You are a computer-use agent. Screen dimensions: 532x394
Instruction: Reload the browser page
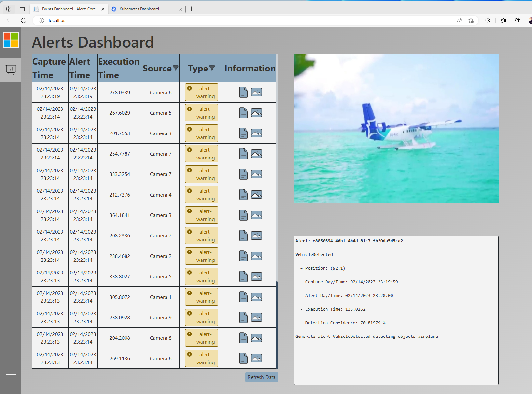point(24,20)
